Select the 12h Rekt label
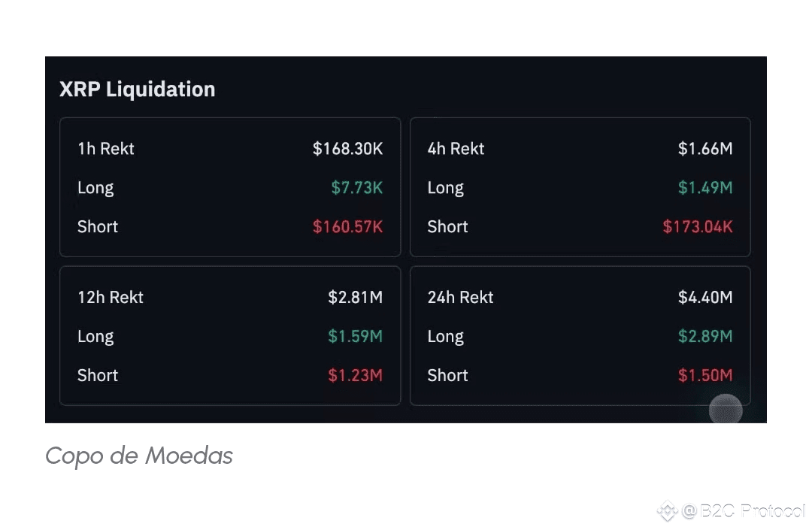The width and height of the screenshot is (812, 530). pos(111,298)
